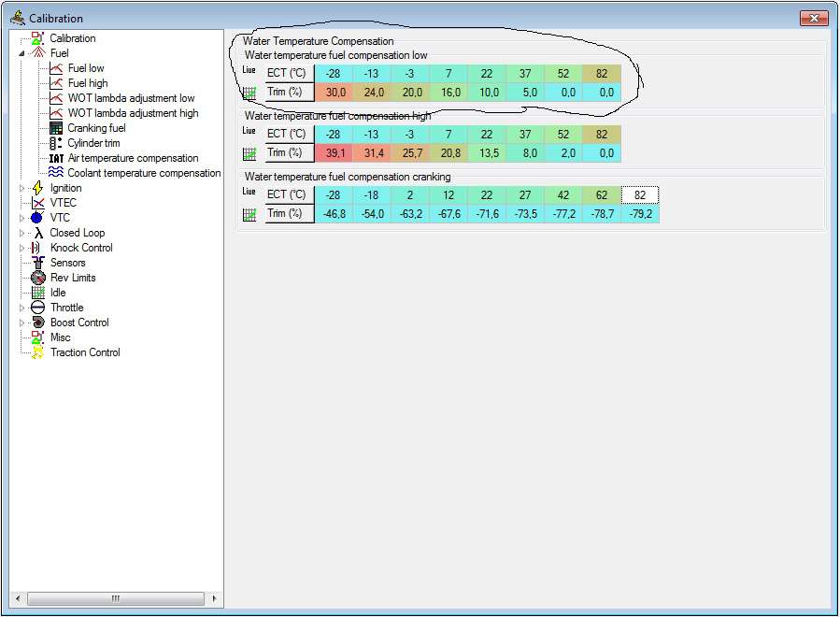Open Cranking fuel via its icon
Screen dimensions: 840x617
pyautogui.click(x=56, y=128)
